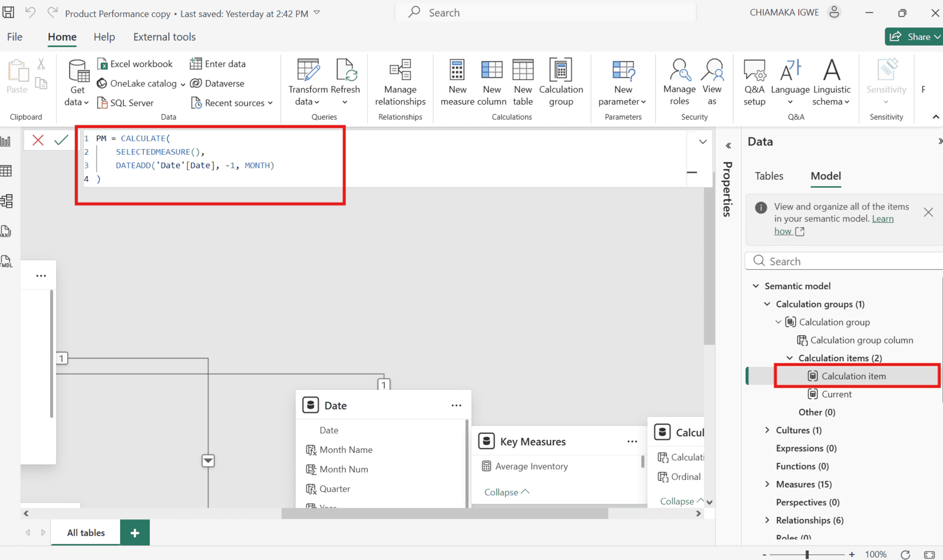Viewport: 943px width, 560px height.
Task: Open the External tools ribbon tab
Action: (164, 37)
